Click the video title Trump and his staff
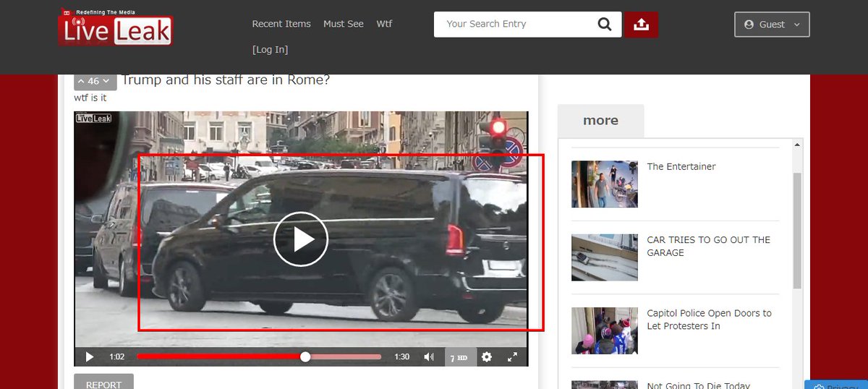This screenshot has width=868, height=389. 226,80
